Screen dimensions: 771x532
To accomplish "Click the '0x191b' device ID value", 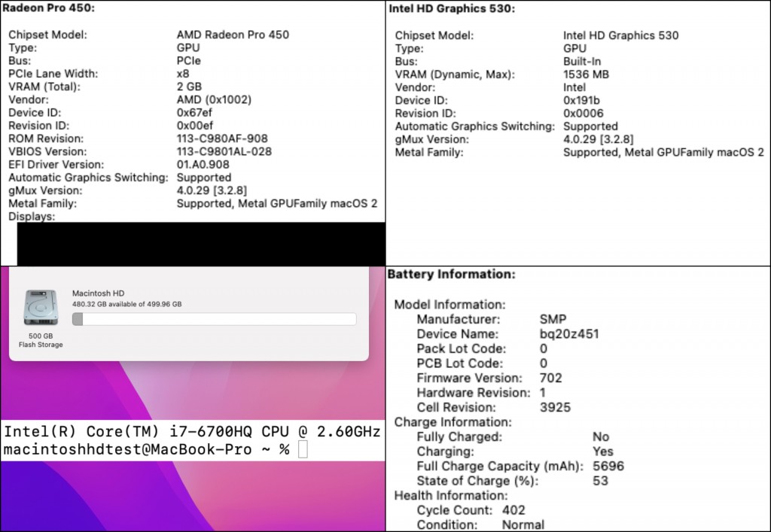I will coord(581,100).
